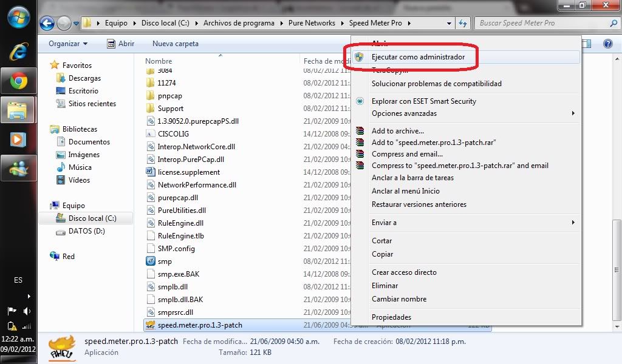The height and width of the screenshot is (364, 622).
Task: Choose Cambiar nombre in the context menu
Action: tap(466, 299)
